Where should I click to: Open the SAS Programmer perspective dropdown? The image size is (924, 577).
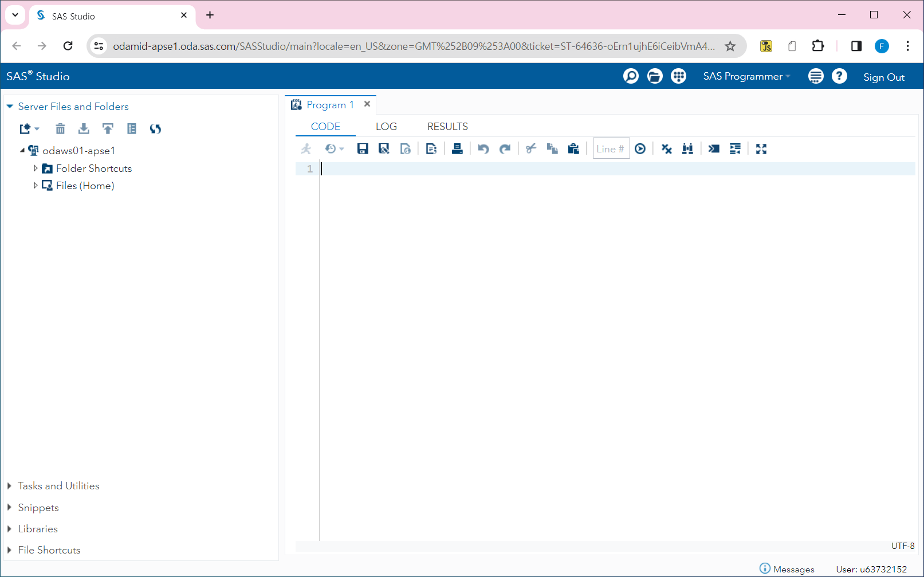point(746,76)
